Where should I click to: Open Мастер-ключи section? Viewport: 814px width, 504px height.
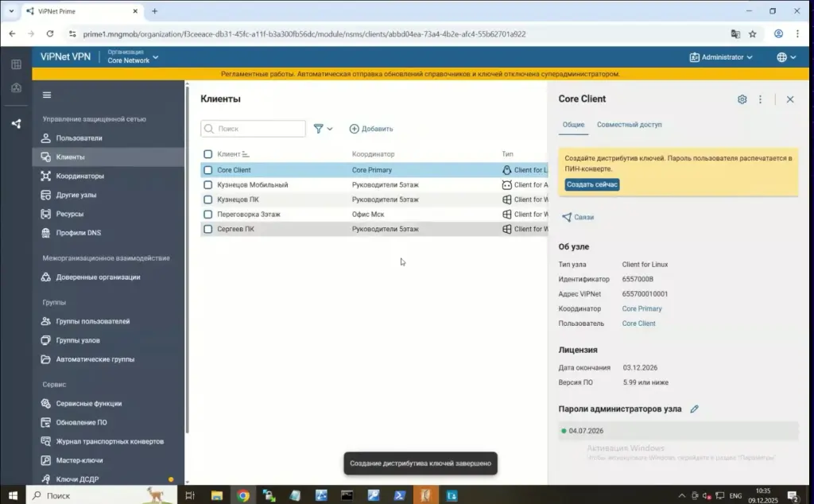pyautogui.click(x=79, y=460)
